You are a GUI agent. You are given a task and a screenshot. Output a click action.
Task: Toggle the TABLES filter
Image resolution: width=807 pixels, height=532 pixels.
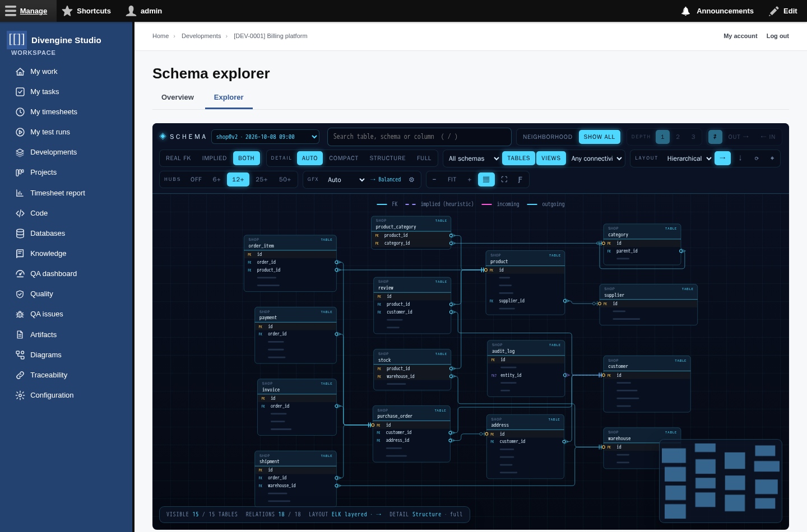pyautogui.click(x=518, y=158)
